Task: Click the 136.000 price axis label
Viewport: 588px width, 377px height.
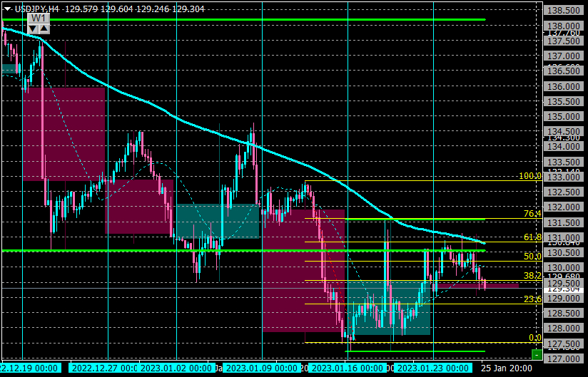Action: (564, 86)
